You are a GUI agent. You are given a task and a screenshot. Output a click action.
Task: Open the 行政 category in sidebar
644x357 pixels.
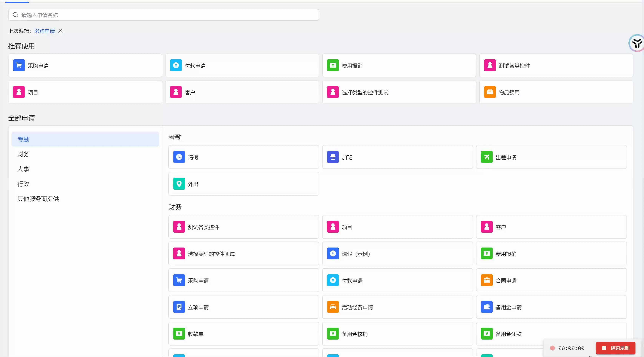click(x=23, y=184)
